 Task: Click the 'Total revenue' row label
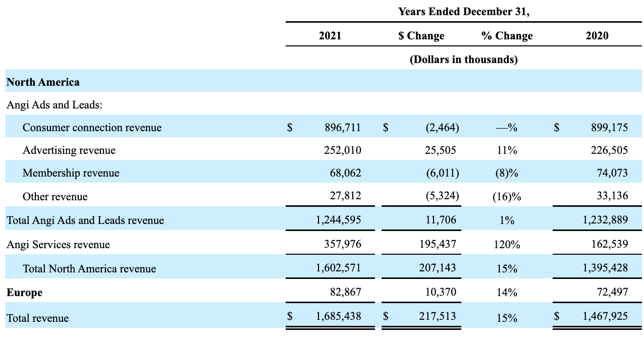[38, 318]
